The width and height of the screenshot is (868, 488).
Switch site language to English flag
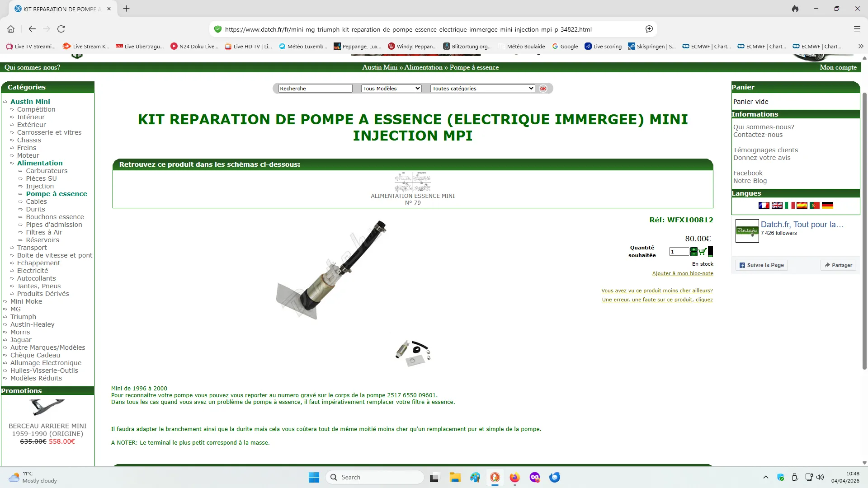tap(777, 206)
